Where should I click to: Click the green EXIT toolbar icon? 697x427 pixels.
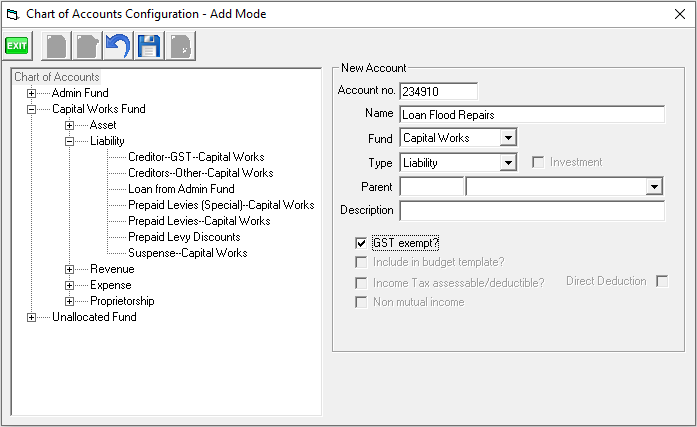coord(17,46)
